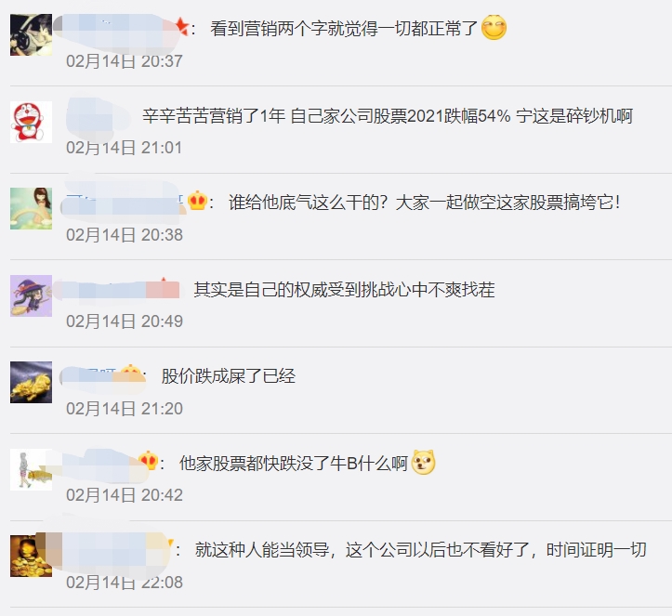Open the witch-hat anime girl avatar
Viewport: 672px width, 616px height.
point(31,295)
